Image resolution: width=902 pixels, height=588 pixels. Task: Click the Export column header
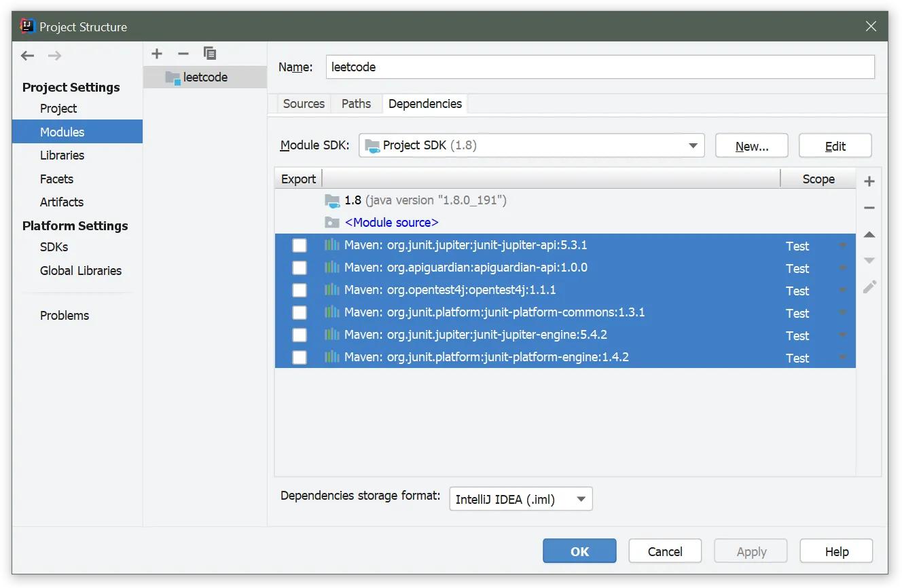click(x=298, y=179)
